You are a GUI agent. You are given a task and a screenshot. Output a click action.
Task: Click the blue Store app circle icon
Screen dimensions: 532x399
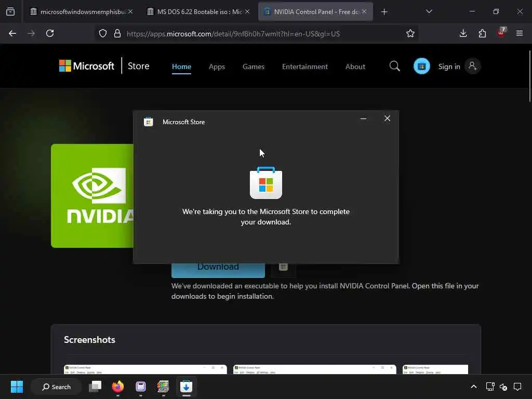(422, 66)
